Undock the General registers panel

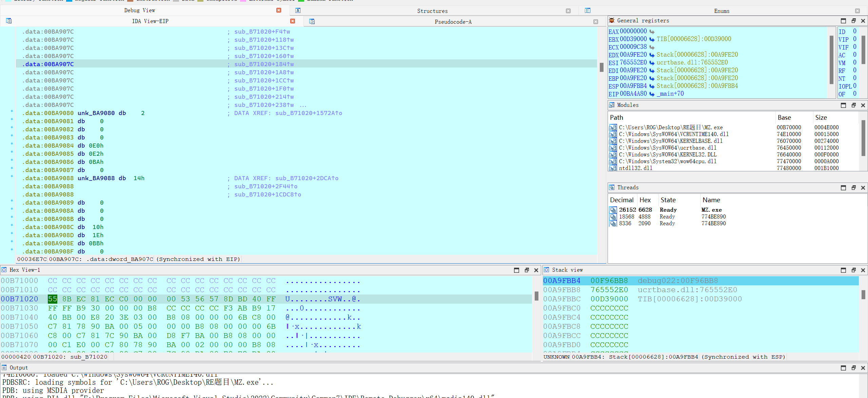tap(853, 21)
